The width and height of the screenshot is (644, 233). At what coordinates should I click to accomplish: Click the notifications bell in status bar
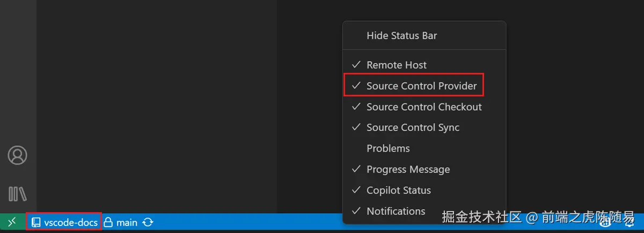pyautogui.click(x=629, y=222)
